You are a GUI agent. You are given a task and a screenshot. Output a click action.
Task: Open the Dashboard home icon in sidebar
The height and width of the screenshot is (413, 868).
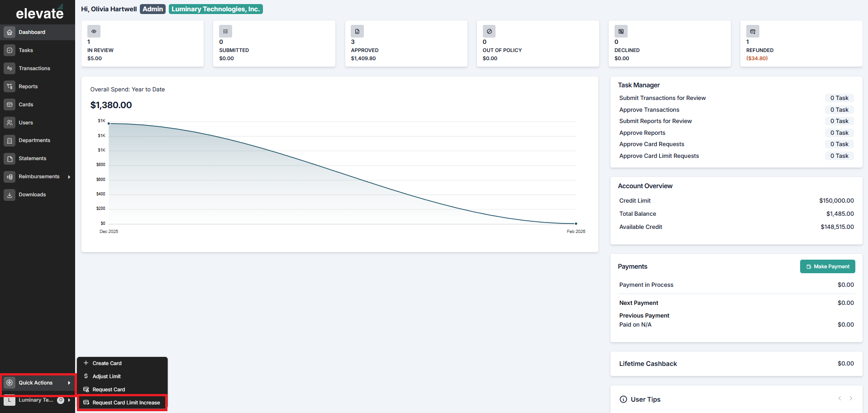tap(10, 32)
